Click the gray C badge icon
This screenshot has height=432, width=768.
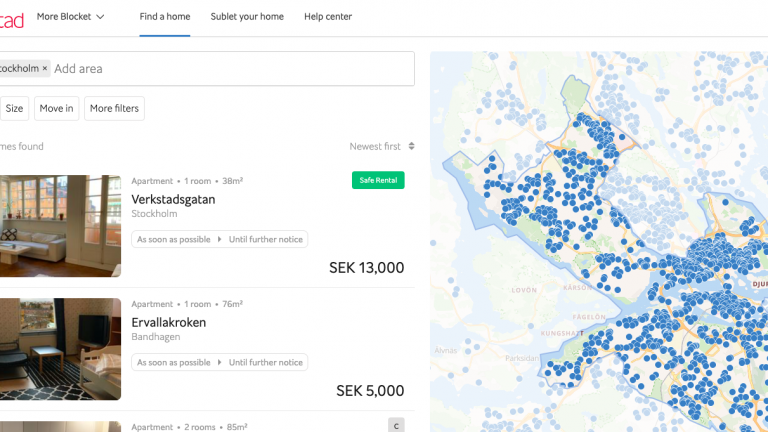point(396,425)
